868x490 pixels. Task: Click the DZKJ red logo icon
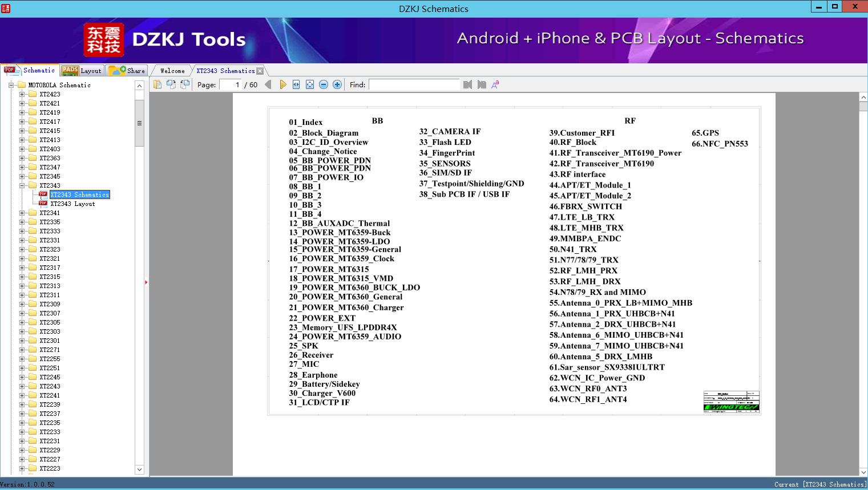click(103, 40)
